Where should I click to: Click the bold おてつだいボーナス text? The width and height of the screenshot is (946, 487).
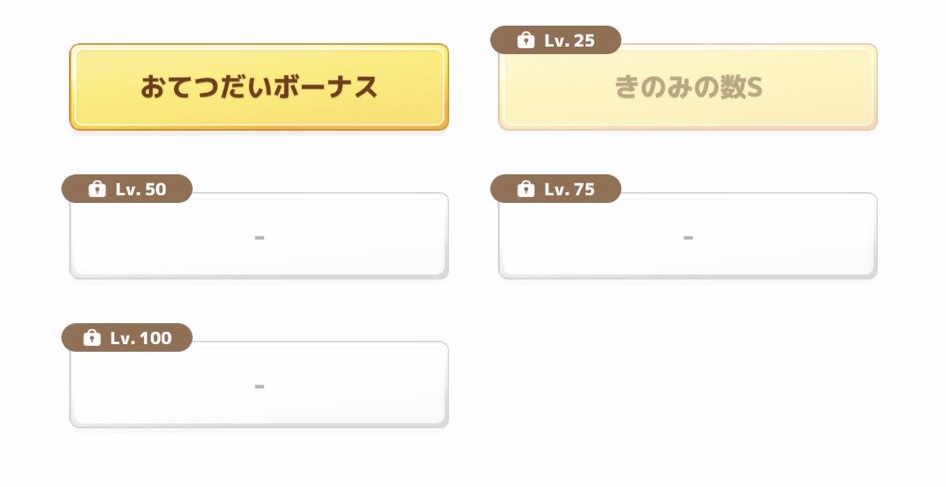tap(259, 87)
